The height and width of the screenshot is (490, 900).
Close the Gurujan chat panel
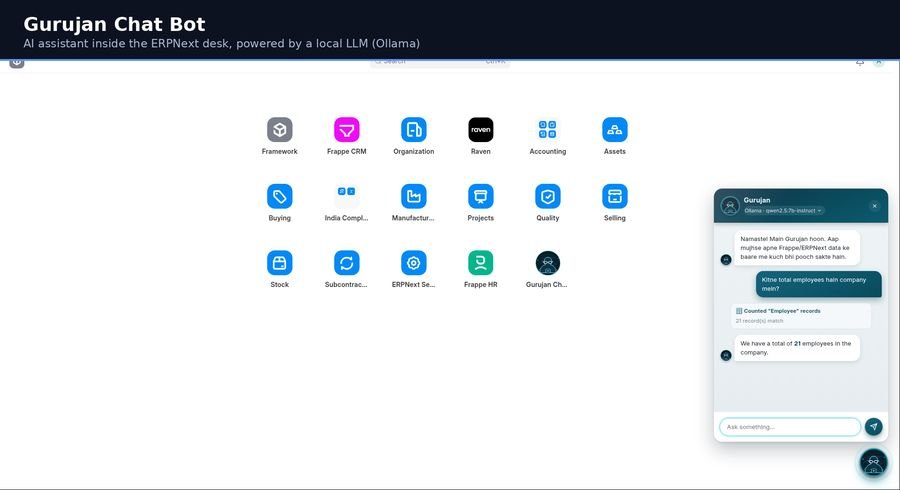[874, 206]
